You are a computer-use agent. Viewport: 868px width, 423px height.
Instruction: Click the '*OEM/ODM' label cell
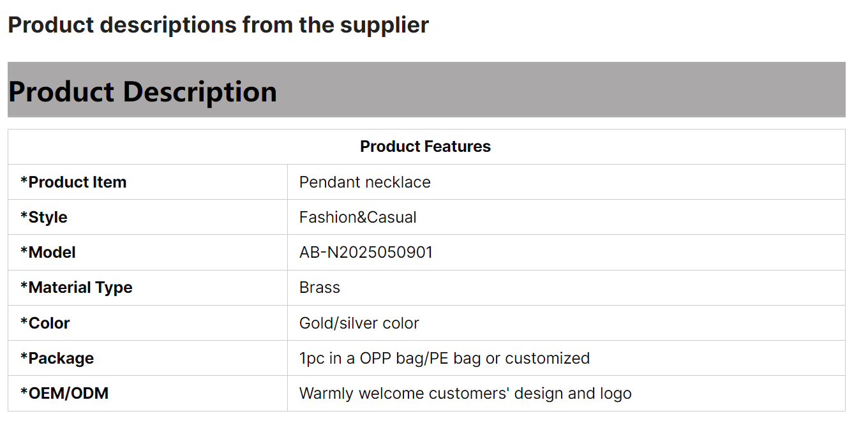click(147, 393)
